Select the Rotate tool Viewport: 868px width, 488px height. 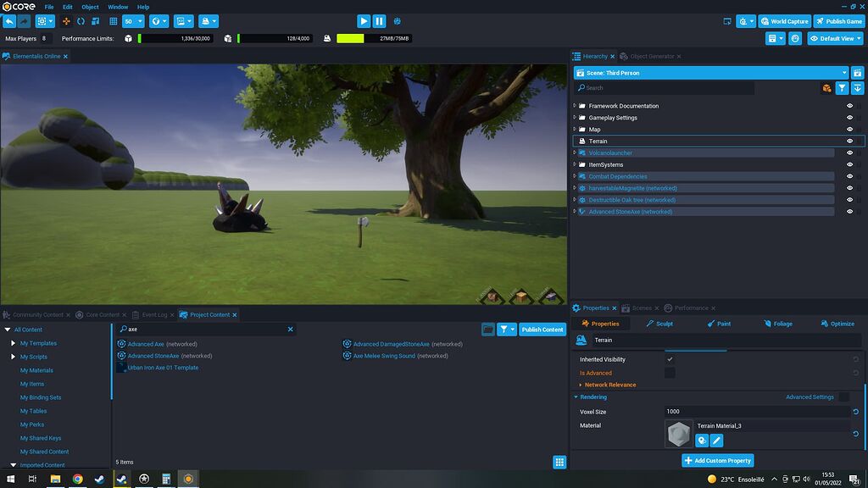(81, 21)
